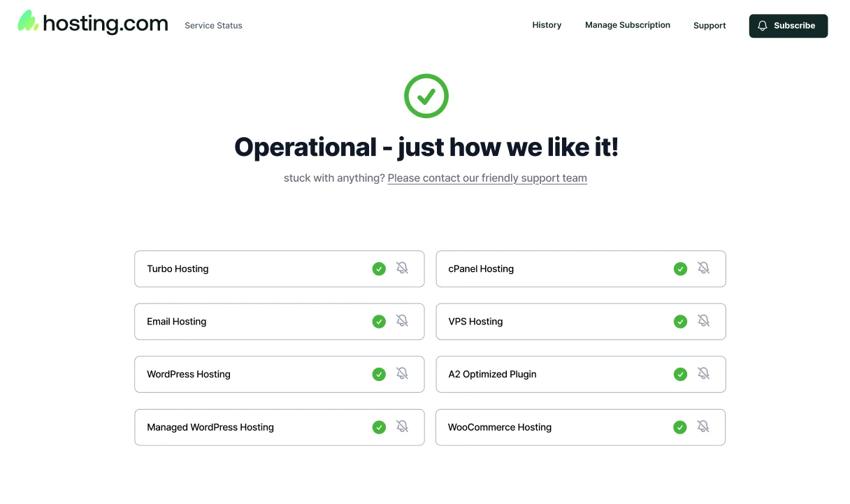This screenshot has height=504, width=850.
Task: Follow the contact friendly support team link
Action: [x=487, y=178]
